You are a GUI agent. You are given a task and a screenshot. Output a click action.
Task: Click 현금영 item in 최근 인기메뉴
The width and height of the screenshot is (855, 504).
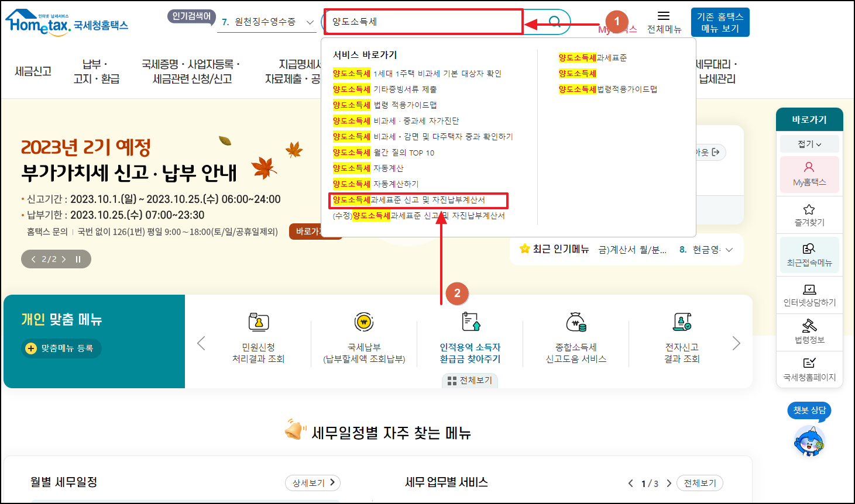point(706,250)
